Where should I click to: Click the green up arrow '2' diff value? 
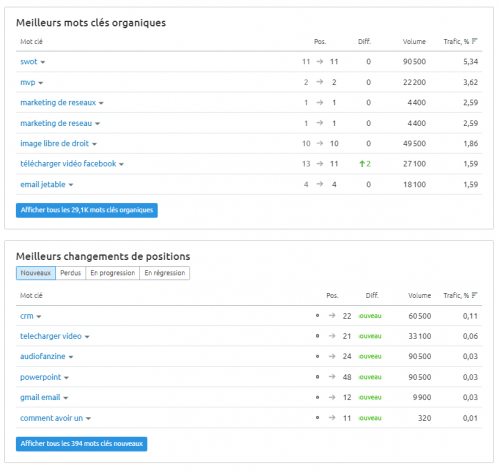(365, 164)
